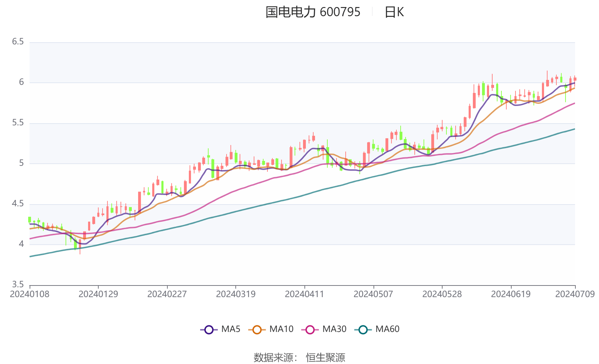Image resolution: width=599 pixels, height=364 pixels.
Task: Select the 日K tab in the header
Action: [x=395, y=12]
